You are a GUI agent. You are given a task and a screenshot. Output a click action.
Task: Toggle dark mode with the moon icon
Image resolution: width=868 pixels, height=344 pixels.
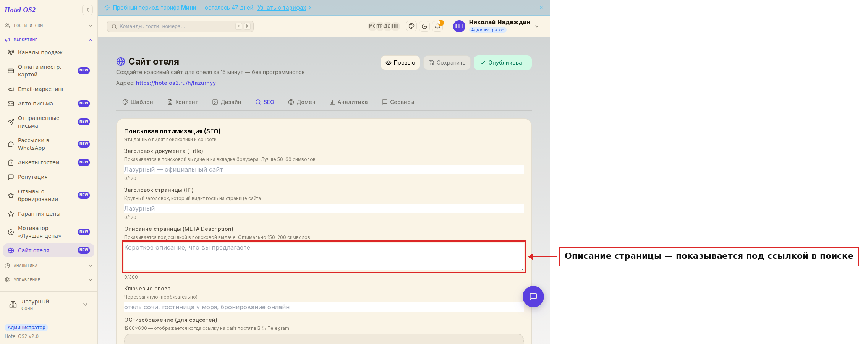coord(424,26)
